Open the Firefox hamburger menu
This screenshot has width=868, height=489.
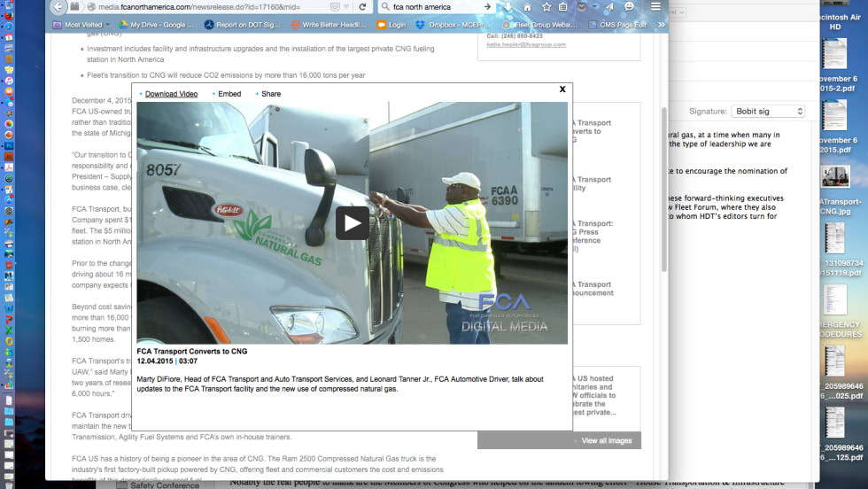coord(655,7)
